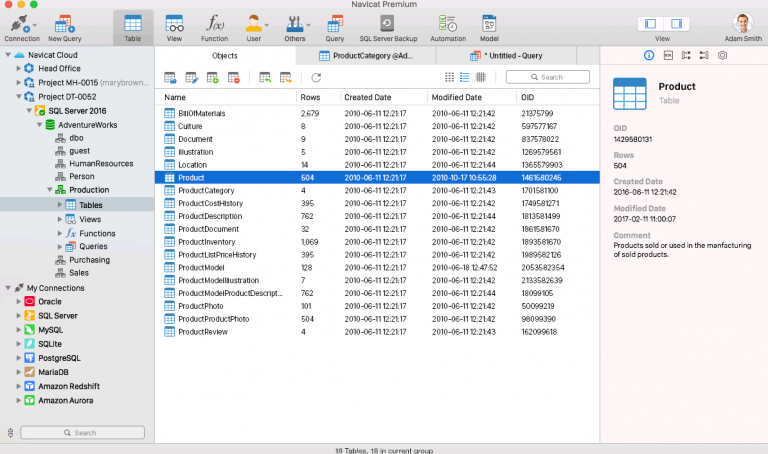The width and height of the screenshot is (768, 454).
Task: Select the Table toolbar icon
Action: pyautogui.click(x=133, y=28)
